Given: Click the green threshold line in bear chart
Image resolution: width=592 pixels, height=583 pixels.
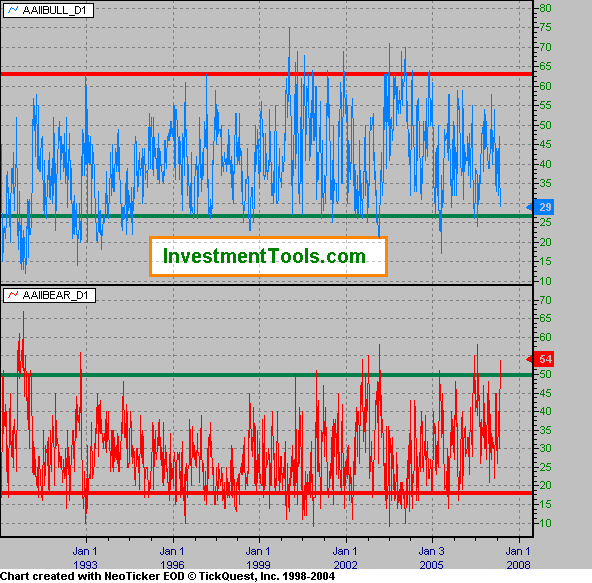Looking at the screenshot, I should (x=267, y=375).
